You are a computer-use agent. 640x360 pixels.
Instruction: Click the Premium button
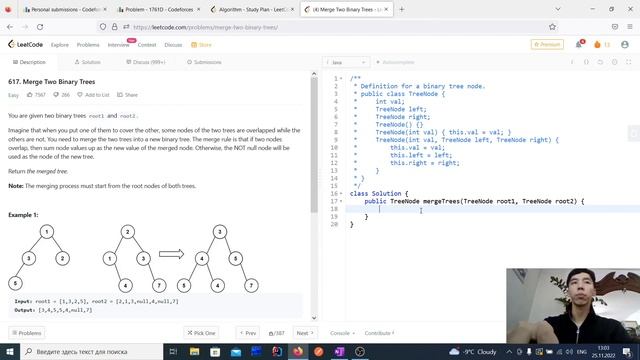[547, 44]
